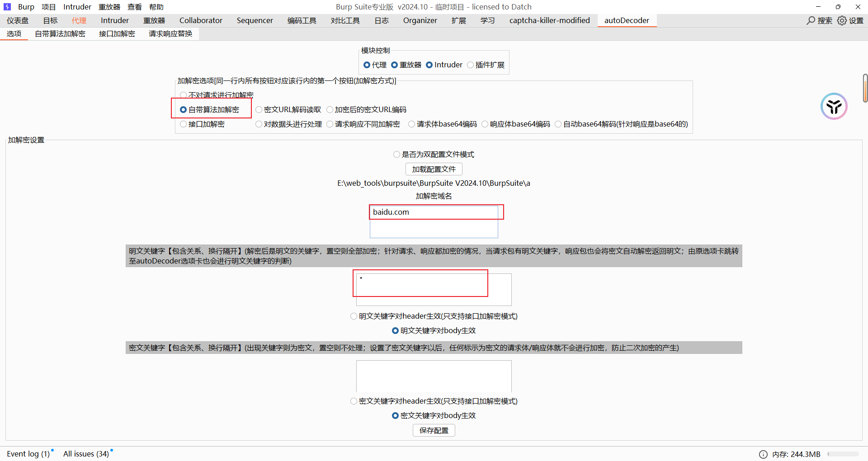The image size is (868, 461).
Task: Click the memory info circle icon
Action: pos(763,454)
